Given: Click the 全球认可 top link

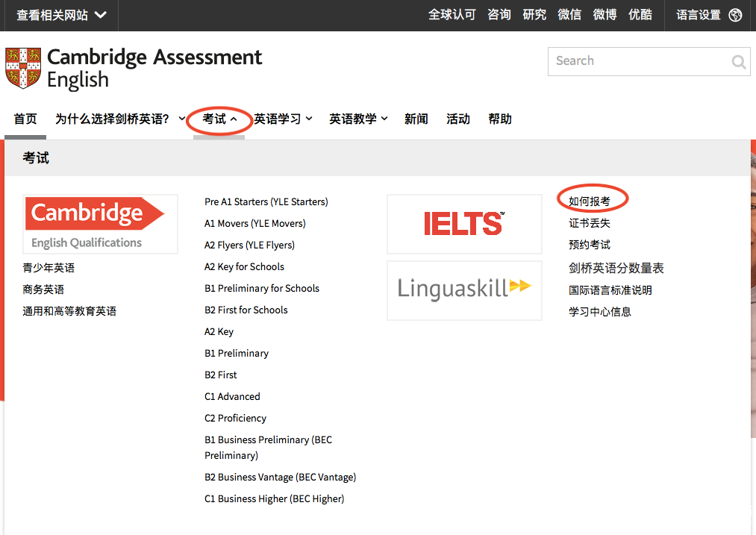Looking at the screenshot, I should [x=452, y=15].
